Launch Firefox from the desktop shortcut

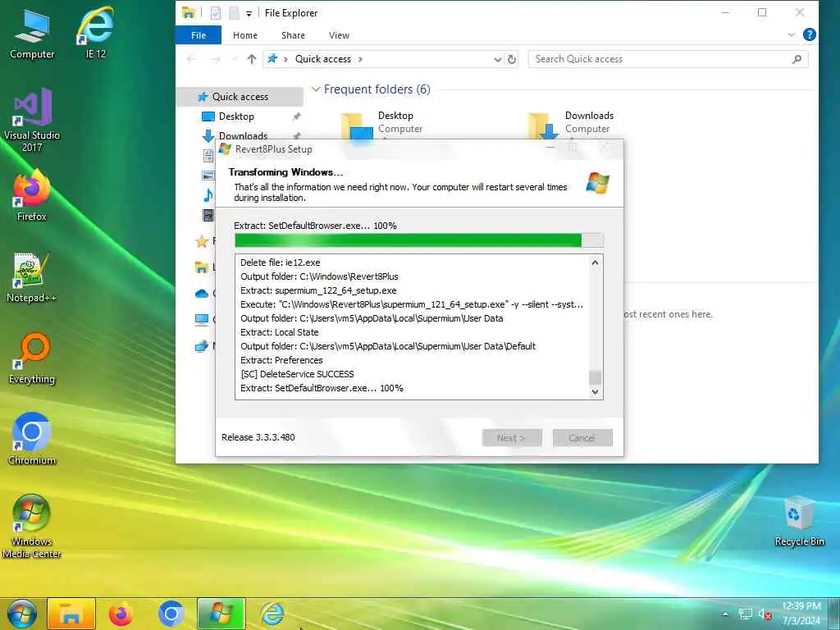[x=32, y=196]
